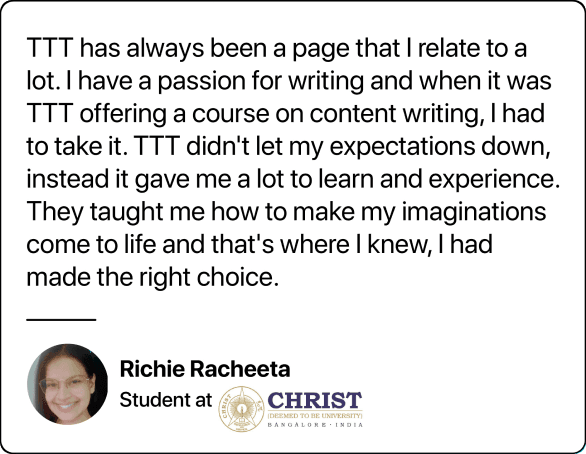This screenshot has height=454, width=586.
Task: Click the phrase 'come to life'
Action: 91,245
